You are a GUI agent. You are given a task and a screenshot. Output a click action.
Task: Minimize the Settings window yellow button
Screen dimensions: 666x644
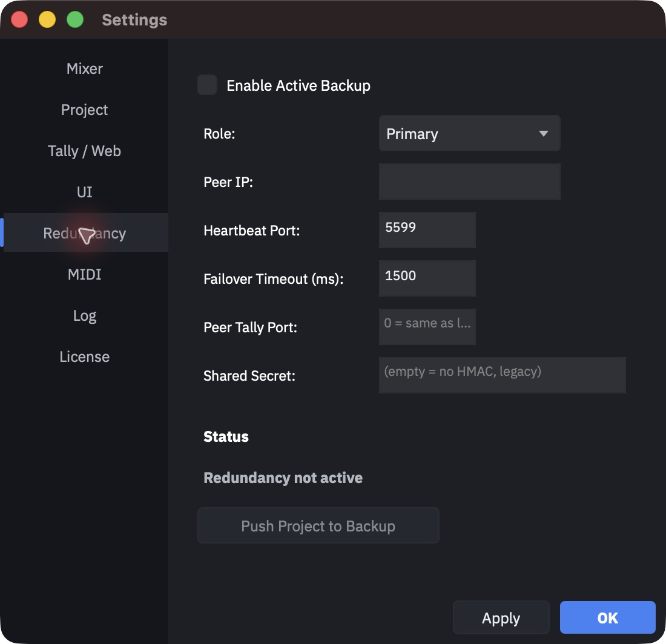(x=47, y=19)
